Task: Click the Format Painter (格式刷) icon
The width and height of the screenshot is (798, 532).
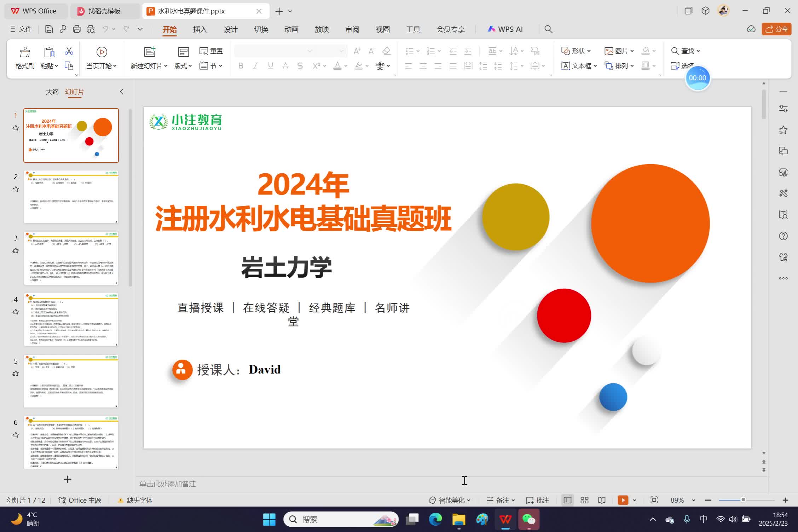Action: (x=25, y=52)
